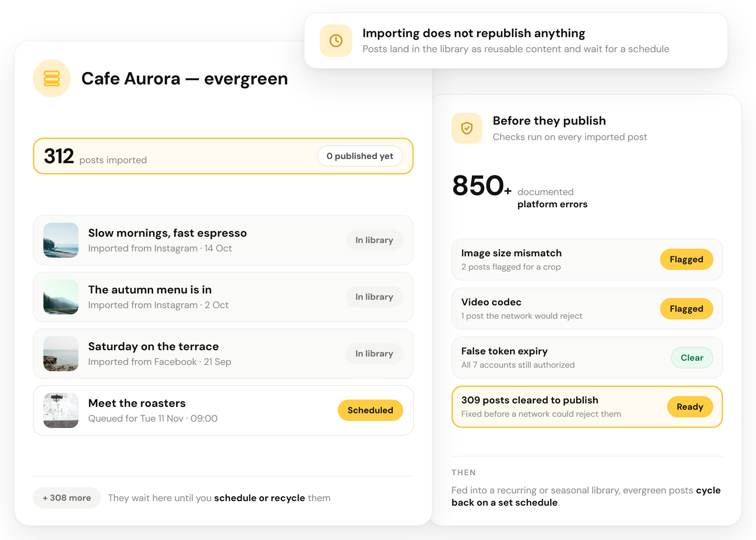Image resolution: width=756 pixels, height=540 pixels.
Task: Open the Saturday on the terrace thumbnail
Action: tap(61, 354)
